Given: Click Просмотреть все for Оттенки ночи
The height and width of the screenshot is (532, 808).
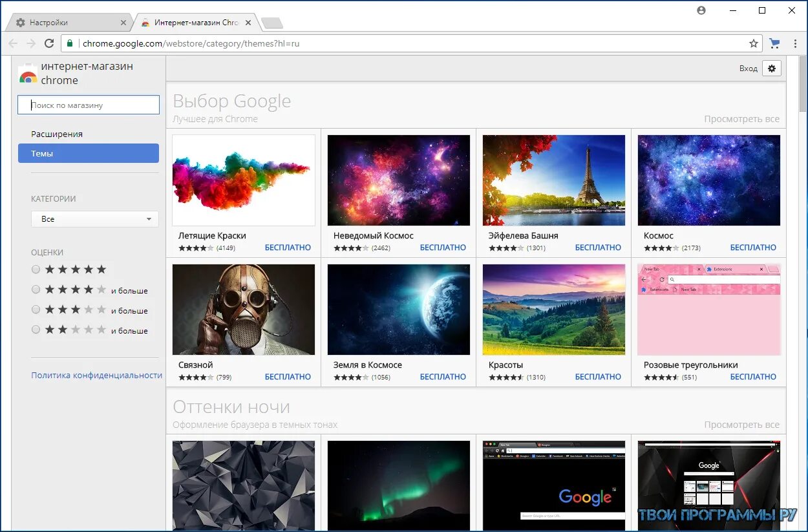Looking at the screenshot, I should [x=742, y=425].
